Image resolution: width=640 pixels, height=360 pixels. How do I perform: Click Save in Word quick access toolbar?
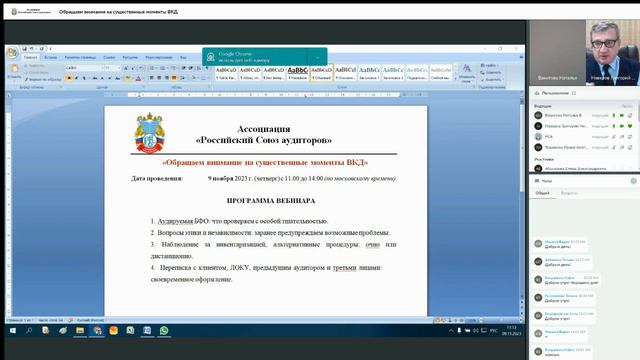coord(24,49)
